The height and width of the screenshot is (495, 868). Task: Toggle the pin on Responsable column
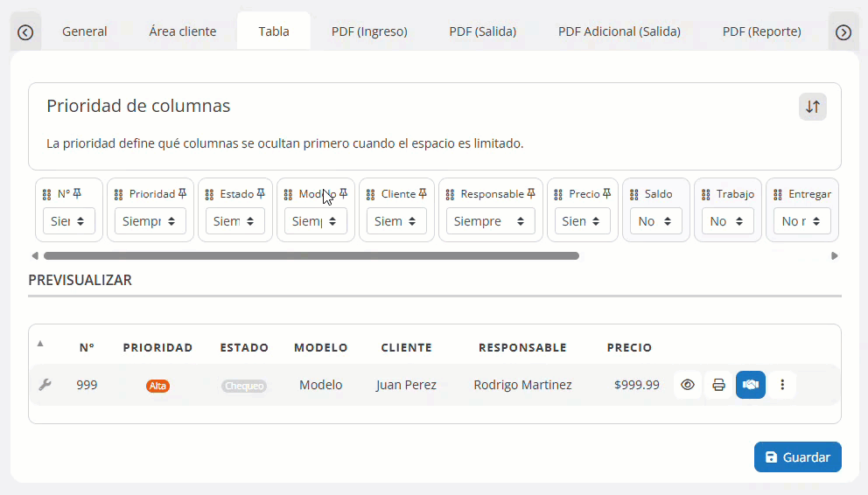point(531,194)
